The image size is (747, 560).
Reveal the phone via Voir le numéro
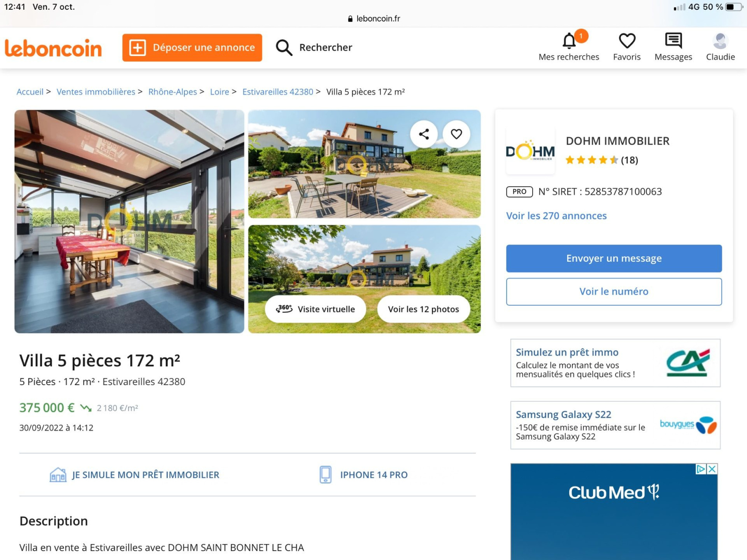[x=614, y=292]
